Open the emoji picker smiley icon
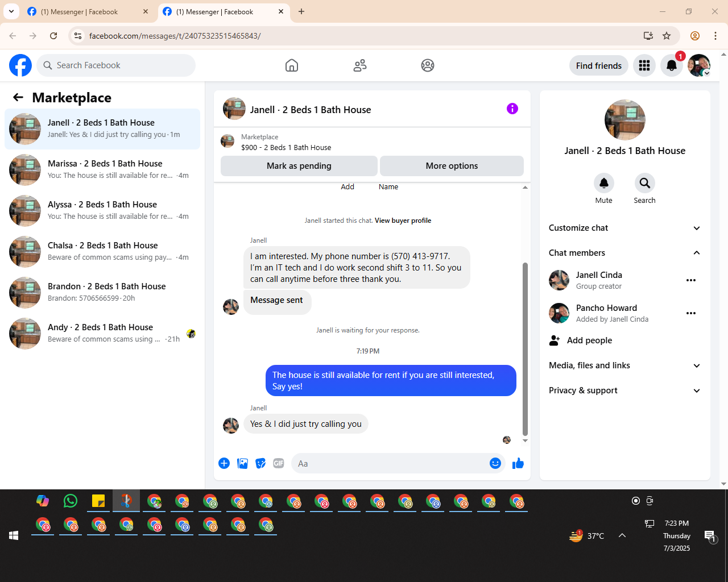728x582 pixels. [x=495, y=463]
